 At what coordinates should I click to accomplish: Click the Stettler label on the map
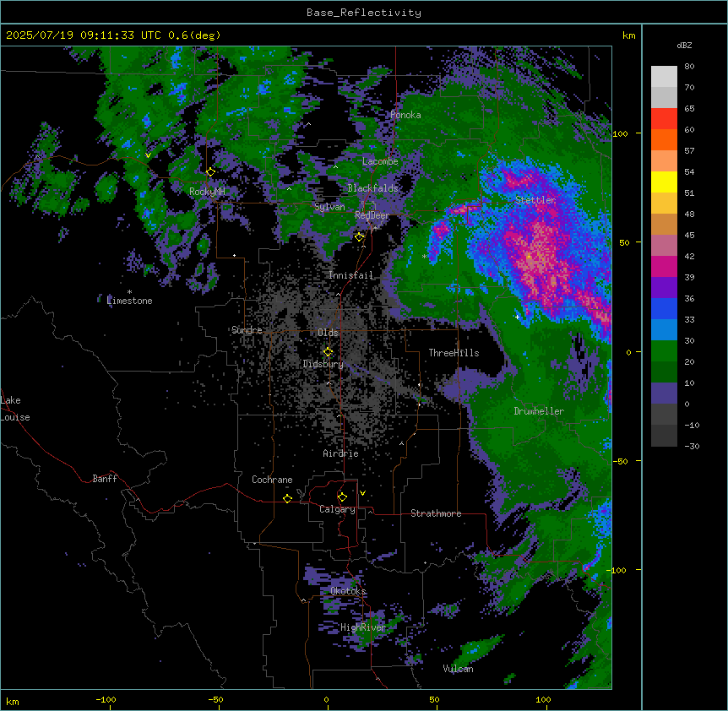pos(535,200)
